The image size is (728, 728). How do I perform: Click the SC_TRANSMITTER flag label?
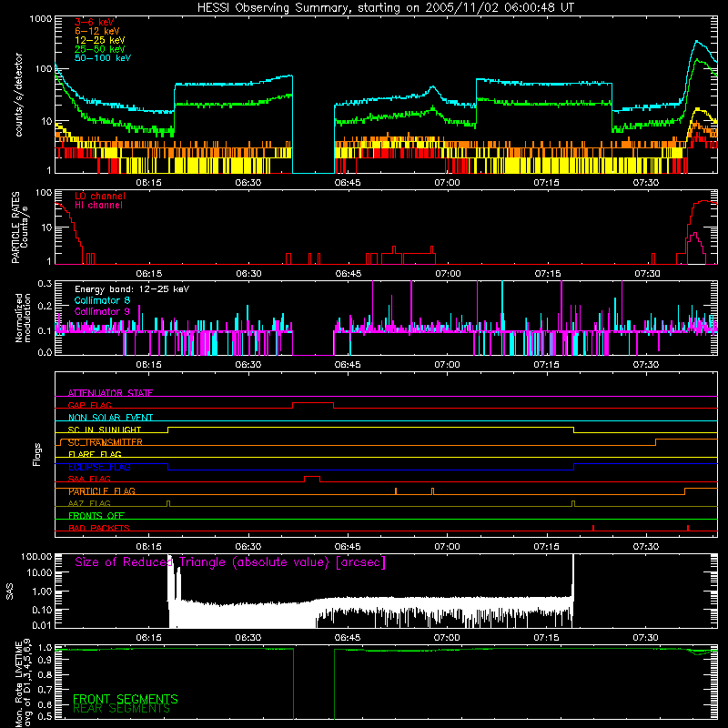(x=105, y=442)
